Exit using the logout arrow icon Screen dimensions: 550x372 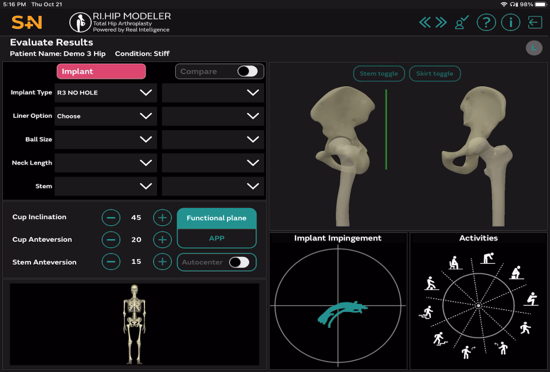pos(535,23)
